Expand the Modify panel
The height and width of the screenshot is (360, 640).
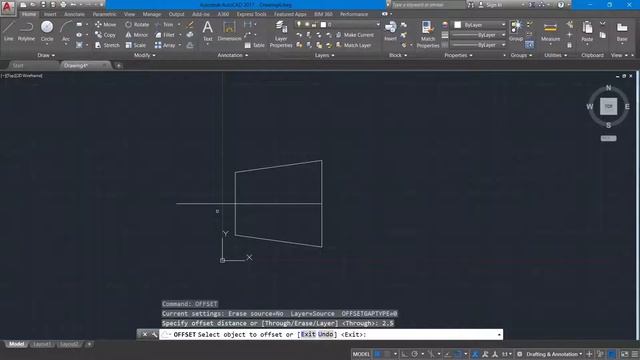click(x=144, y=55)
